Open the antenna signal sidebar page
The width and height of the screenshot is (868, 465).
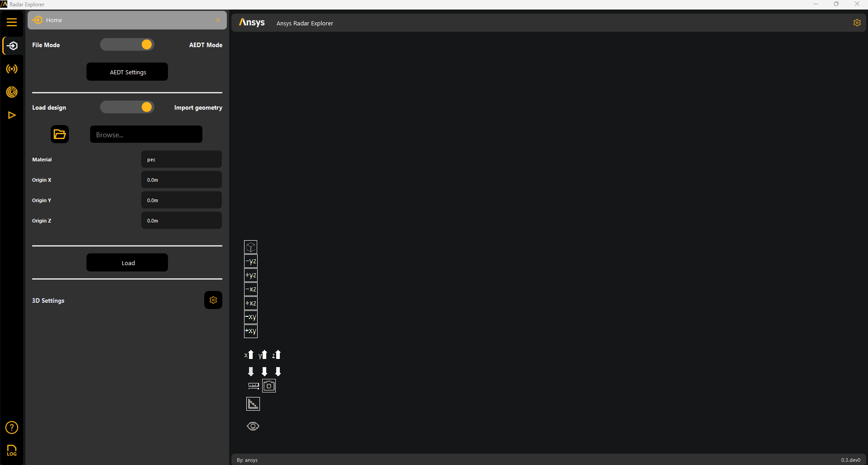pyautogui.click(x=12, y=69)
